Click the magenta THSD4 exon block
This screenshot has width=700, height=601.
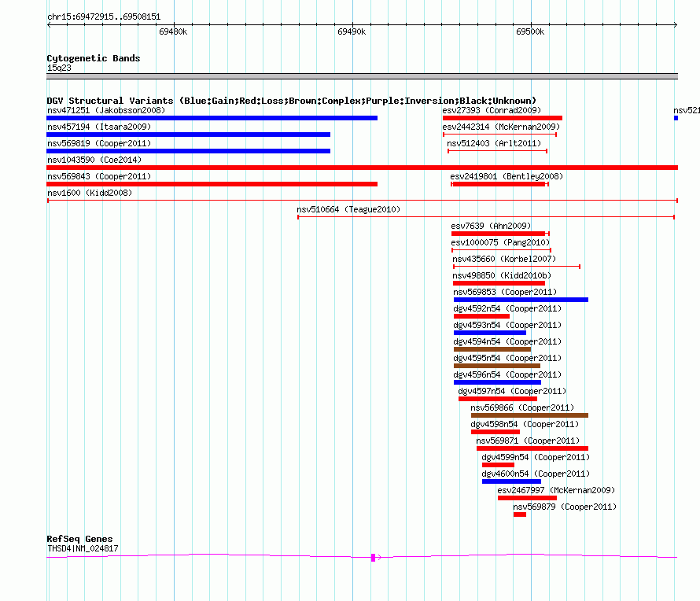[374, 558]
